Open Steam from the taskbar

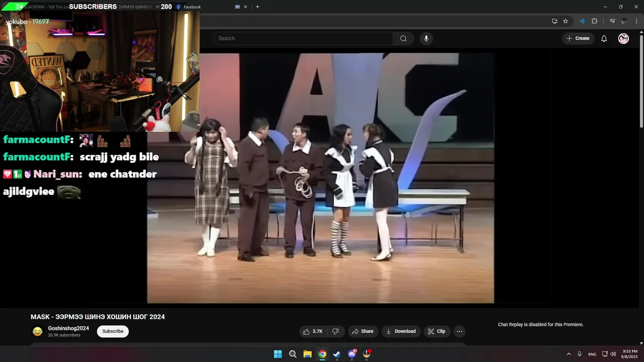pos(337,354)
